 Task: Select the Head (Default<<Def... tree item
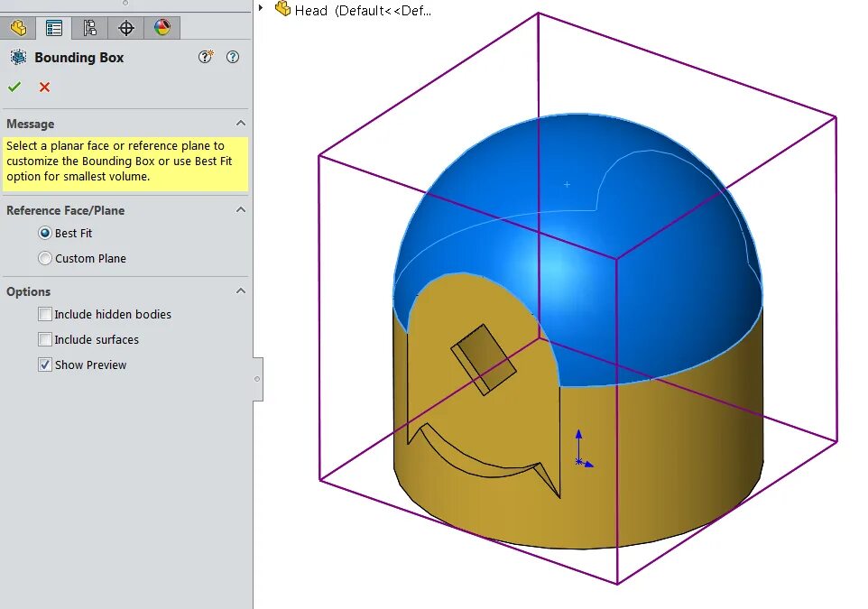click(363, 11)
